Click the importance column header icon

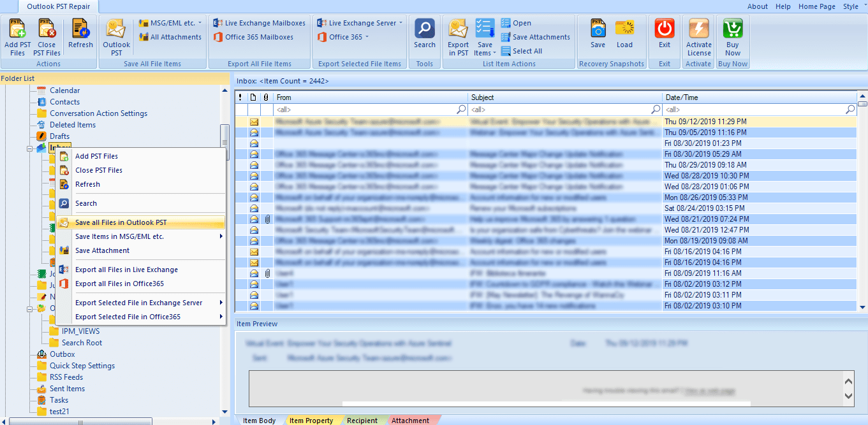coord(240,97)
